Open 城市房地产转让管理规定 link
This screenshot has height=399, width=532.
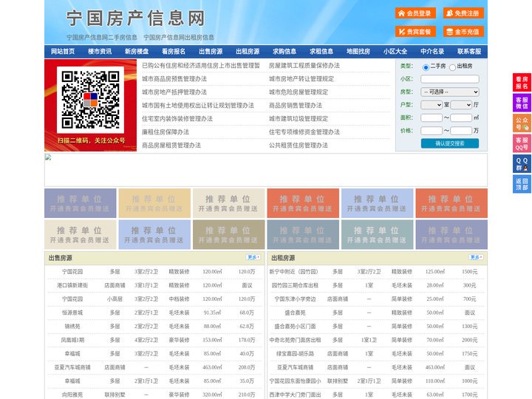click(301, 79)
